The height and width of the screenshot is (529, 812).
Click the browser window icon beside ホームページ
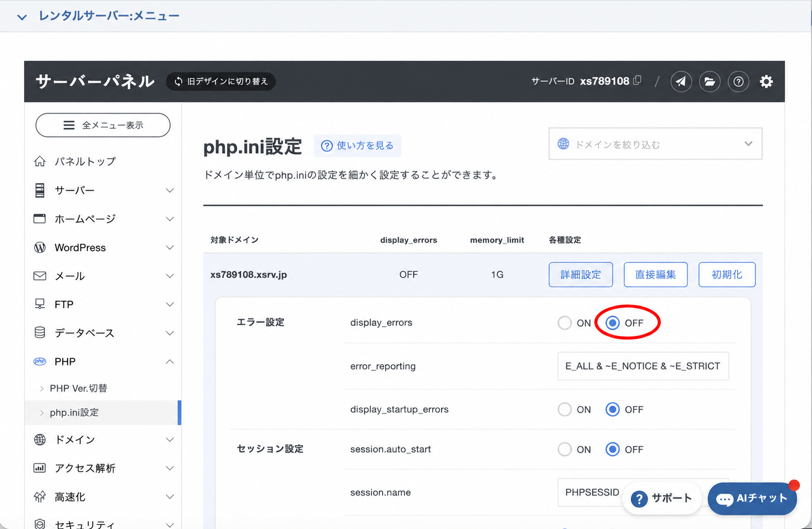pyautogui.click(x=40, y=218)
